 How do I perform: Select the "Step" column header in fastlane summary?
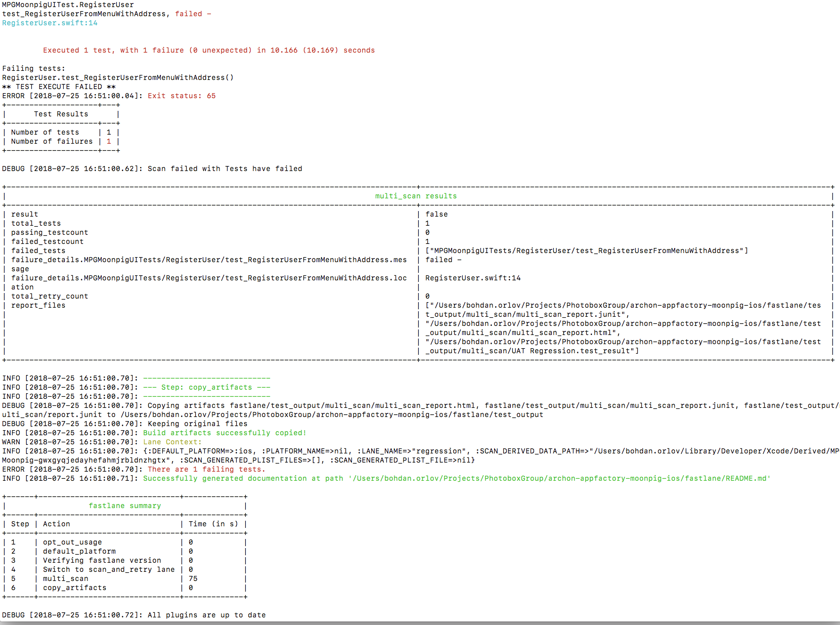tap(20, 524)
